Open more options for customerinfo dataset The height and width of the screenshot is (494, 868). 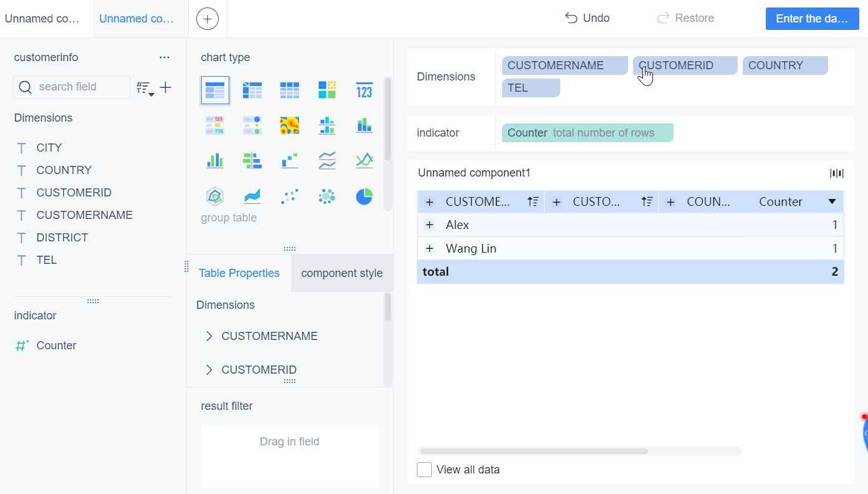(x=165, y=57)
